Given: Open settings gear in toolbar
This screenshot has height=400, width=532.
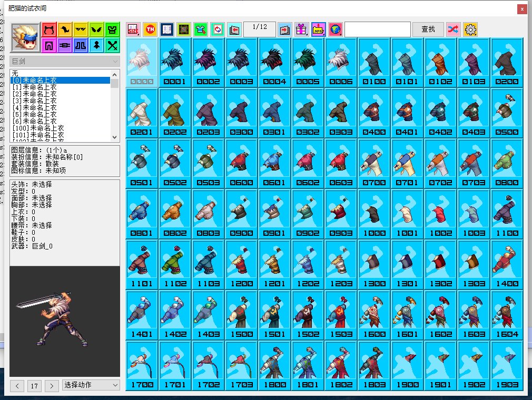Looking at the screenshot, I should click(470, 29).
